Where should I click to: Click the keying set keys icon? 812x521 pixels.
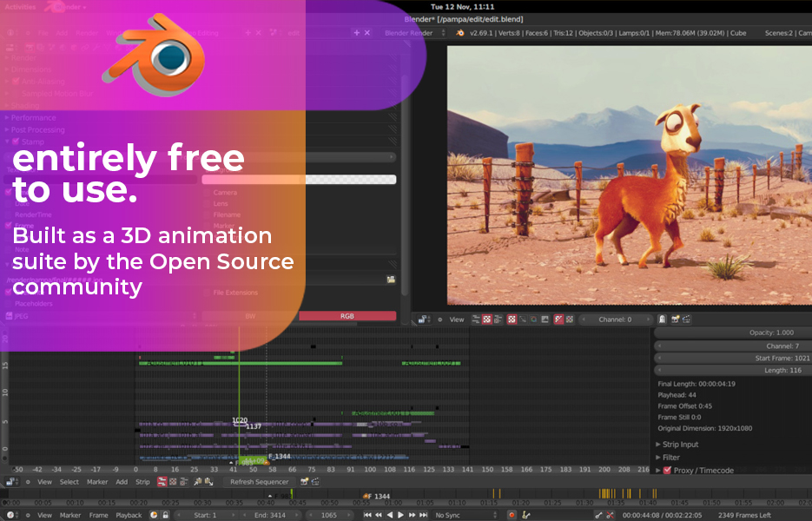click(x=526, y=515)
